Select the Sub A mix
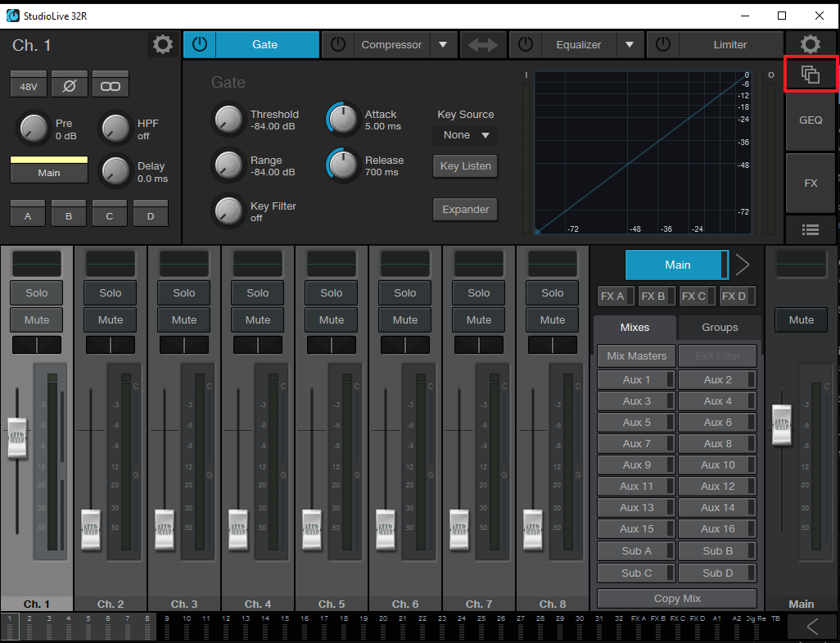This screenshot has height=643, width=840. pyautogui.click(x=636, y=550)
